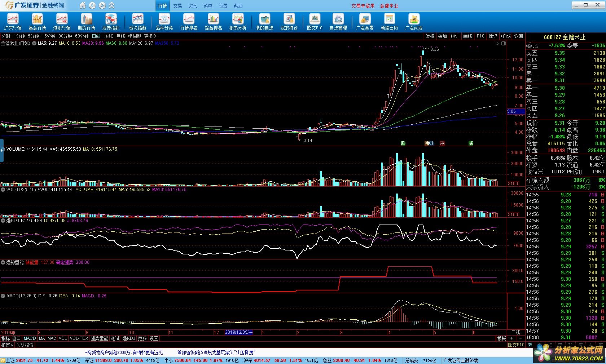Switch chart to 60分钟 period
The width and height of the screenshot is (606, 364).
pyautogui.click(x=82, y=36)
